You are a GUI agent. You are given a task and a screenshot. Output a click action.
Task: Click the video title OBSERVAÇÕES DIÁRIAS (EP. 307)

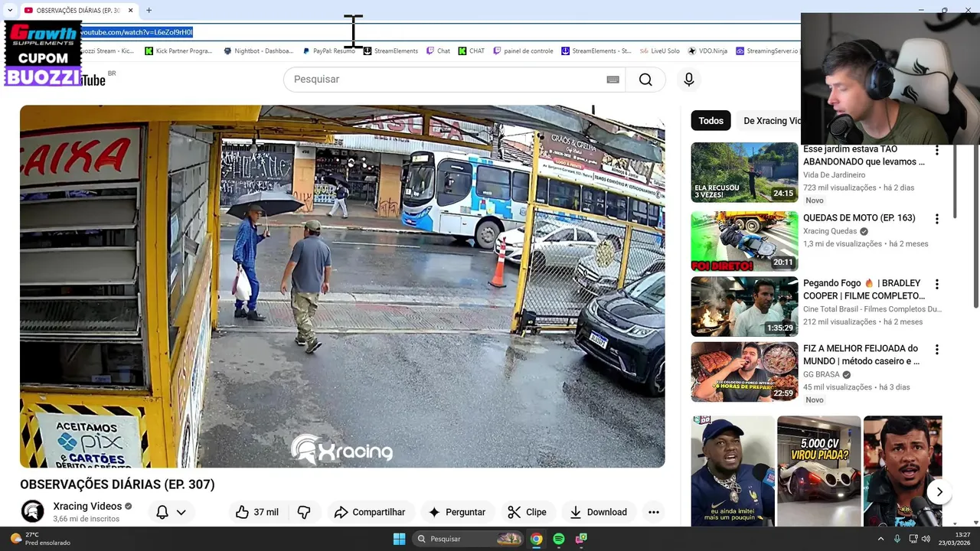point(117,484)
